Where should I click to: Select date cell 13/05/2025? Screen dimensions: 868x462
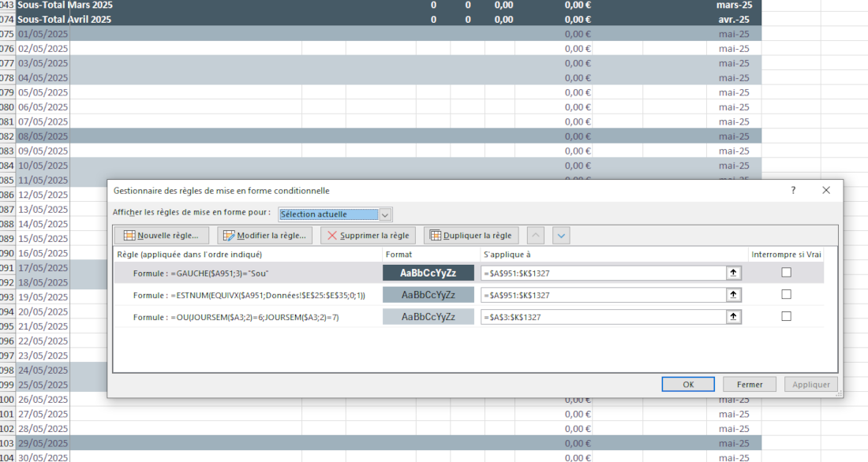click(x=43, y=209)
